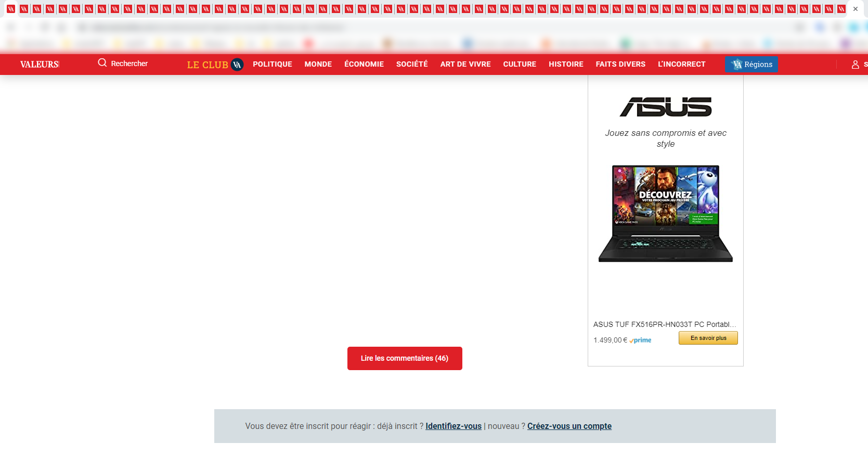The height and width of the screenshot is (468, 868).
Task: Open Le Club via VA badge
Action: [x=237, y=65]
